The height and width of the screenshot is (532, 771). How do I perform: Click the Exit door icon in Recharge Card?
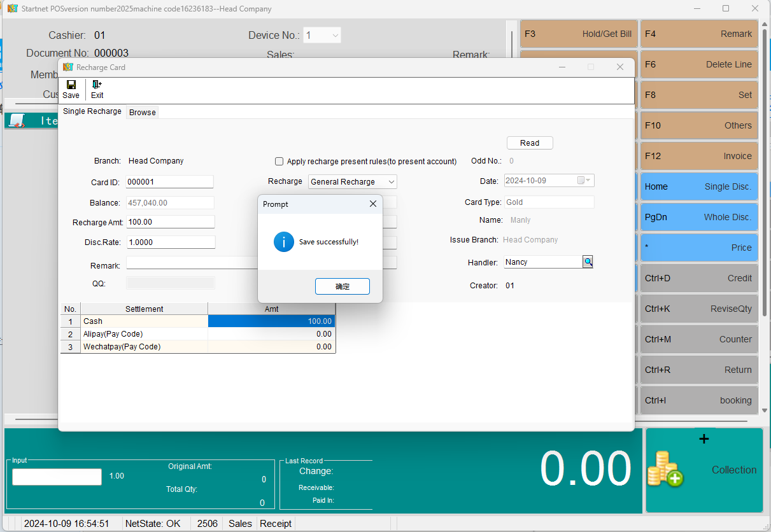click(x=97, y=84)
